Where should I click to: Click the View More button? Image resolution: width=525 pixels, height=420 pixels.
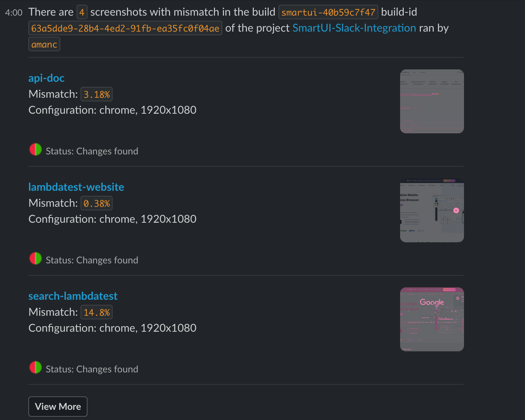click(57, 406)
